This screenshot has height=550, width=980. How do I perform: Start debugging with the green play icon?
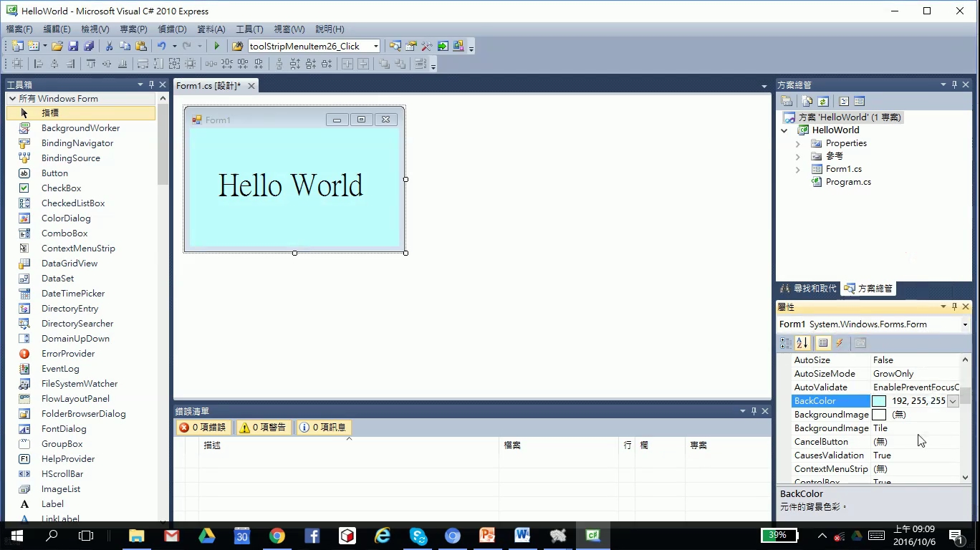(217, 46)
